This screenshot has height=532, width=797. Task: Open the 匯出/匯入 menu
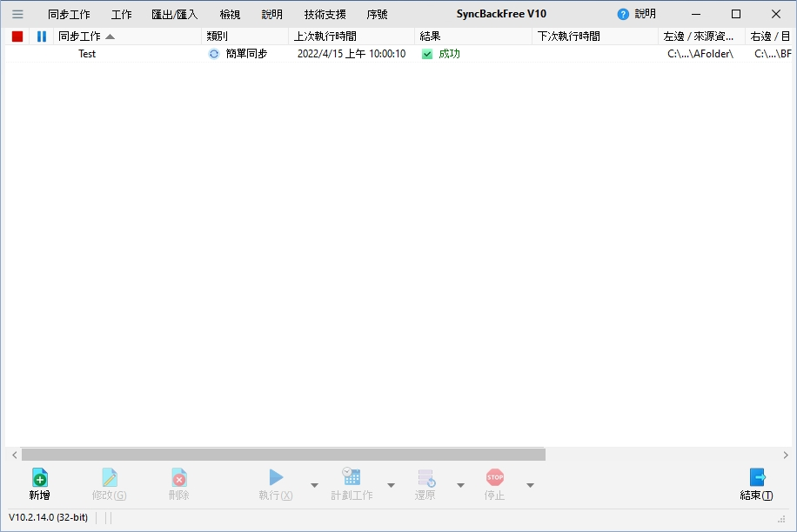(175, 14)
